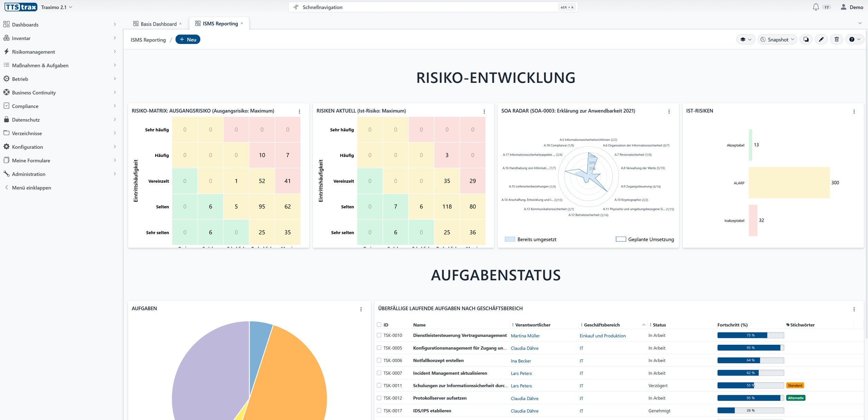Expand the Compliance menu chevron
Viewport: 868px width, 420px height.
[115, 106]
